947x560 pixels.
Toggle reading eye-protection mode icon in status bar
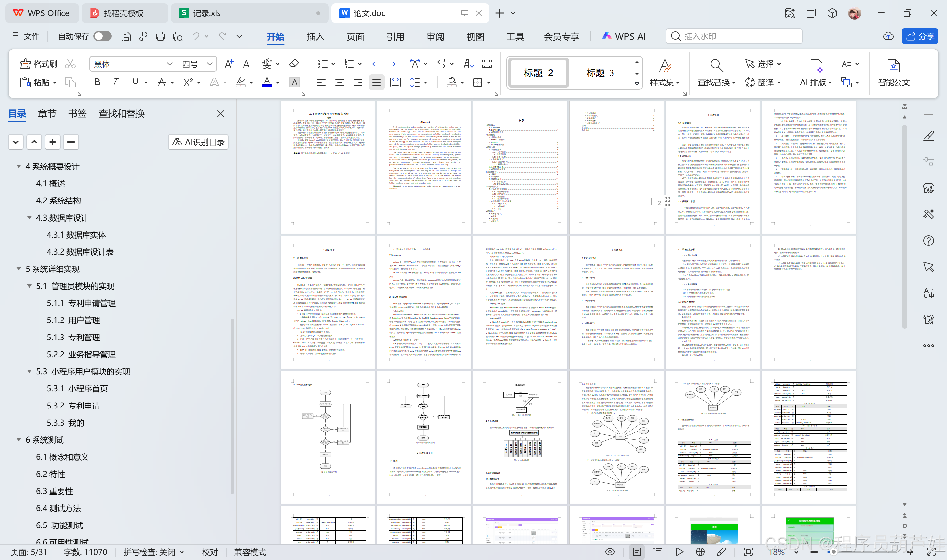(x=610, y=552)
